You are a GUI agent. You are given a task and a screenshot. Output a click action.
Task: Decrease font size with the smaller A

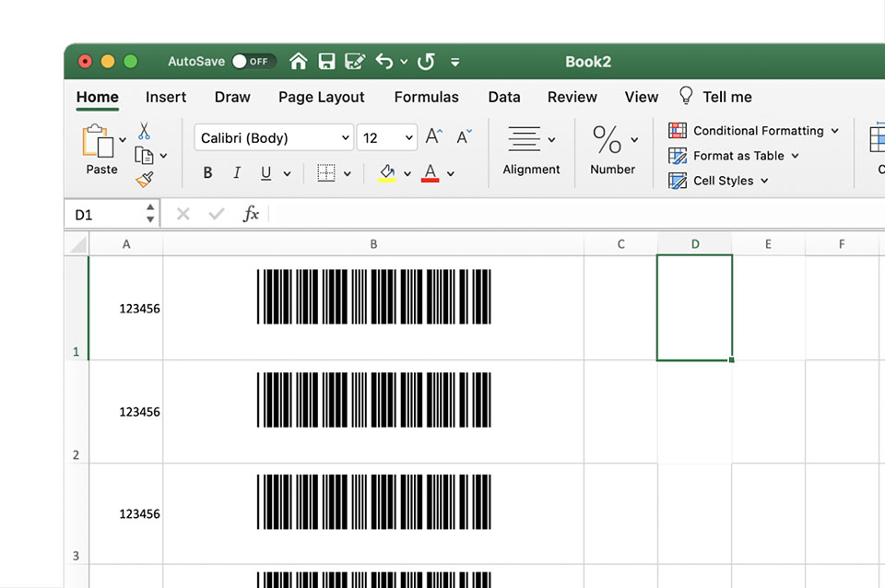pyautogui.click(x=464, y=136)
